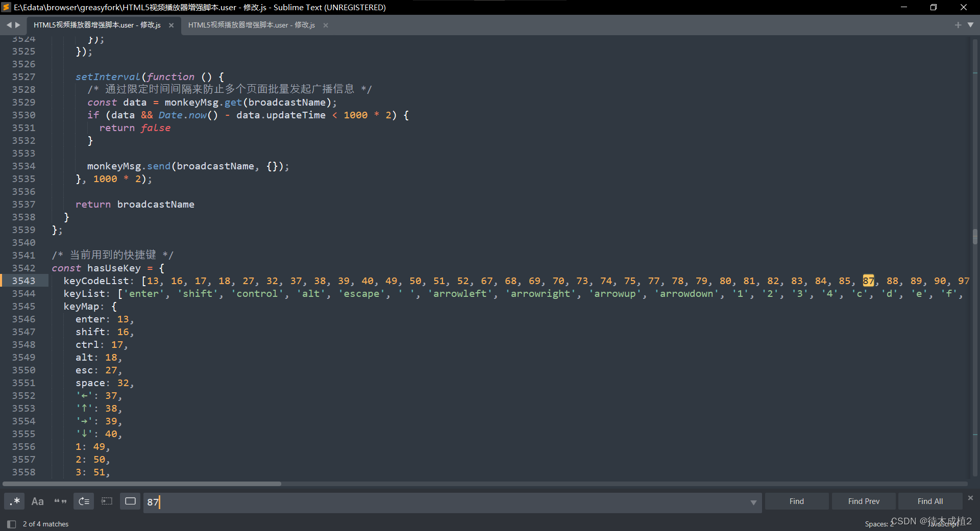This screenshot has width=980, height=531.
Task: Toggle regular expression search mode
Action: pos(14,501)
